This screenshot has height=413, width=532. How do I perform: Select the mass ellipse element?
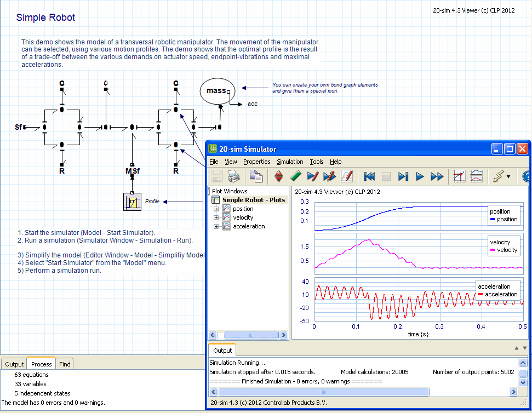[x=218, y=91]
